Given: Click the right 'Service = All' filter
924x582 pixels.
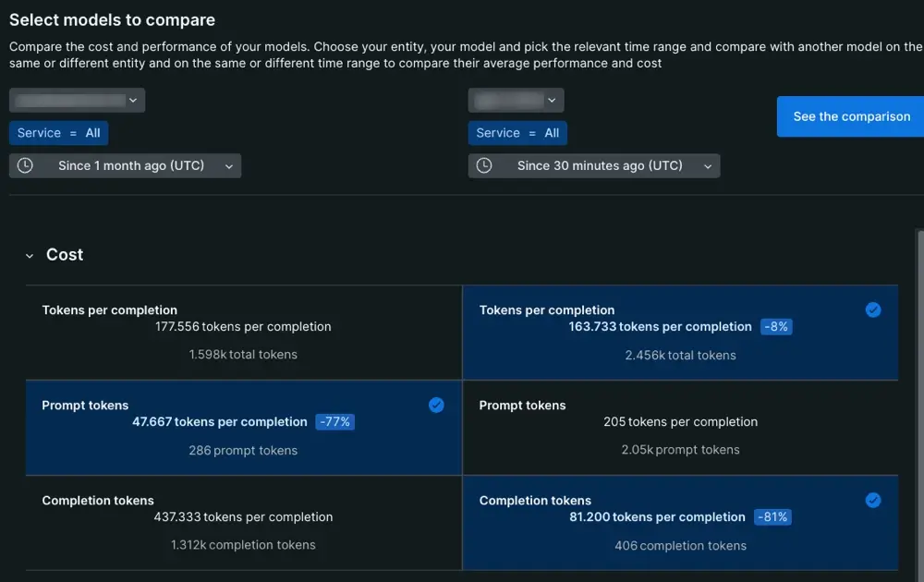Looking at the screenshot, I should click(517, 133).
